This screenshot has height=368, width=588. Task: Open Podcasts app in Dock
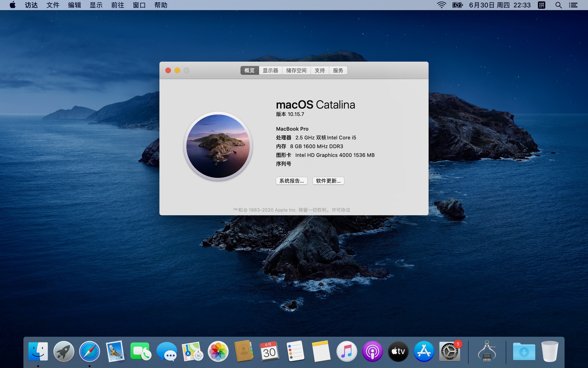[x=373, y=351]
